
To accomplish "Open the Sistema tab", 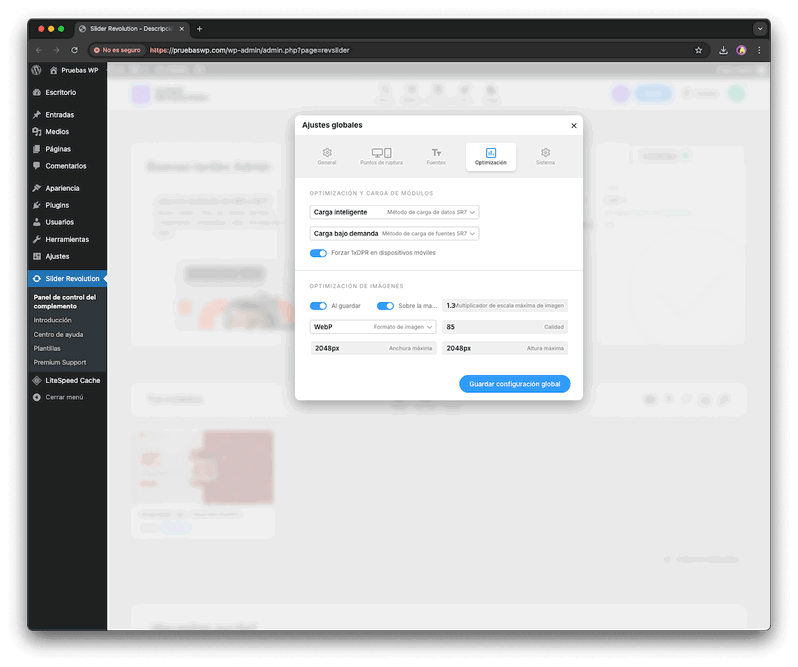I will click(545, 156).
